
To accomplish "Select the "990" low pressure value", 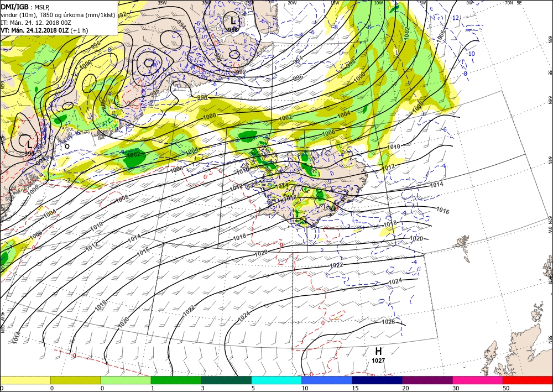I will pos(30,154).
